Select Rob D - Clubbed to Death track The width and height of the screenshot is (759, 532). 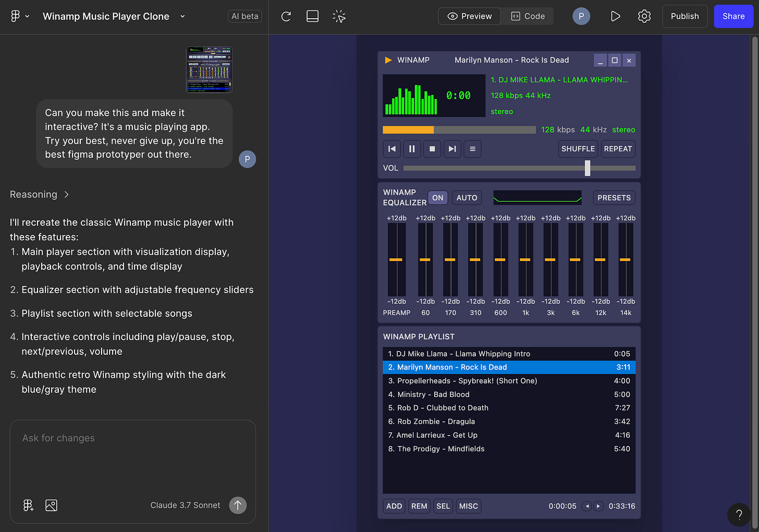pos(509,408)
